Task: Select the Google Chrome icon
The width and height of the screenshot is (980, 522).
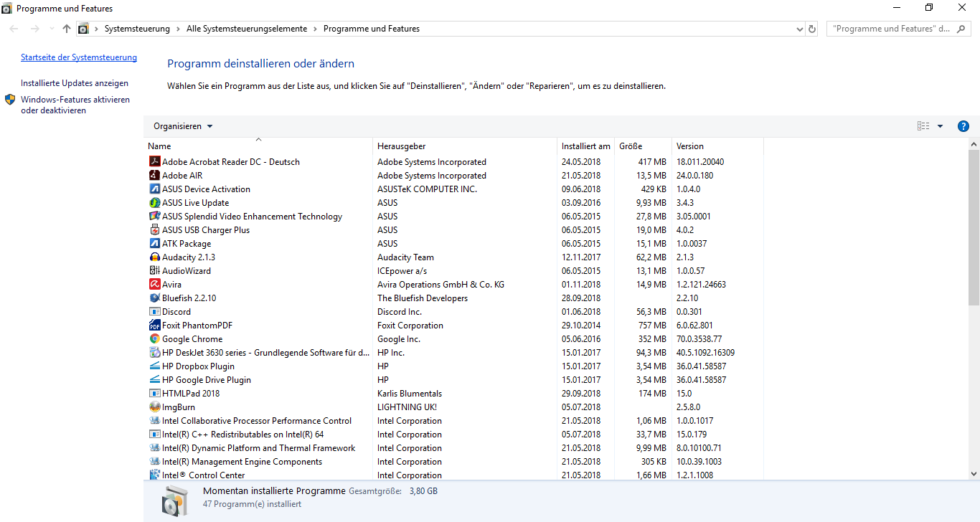Action: click(x=154, y=338)
